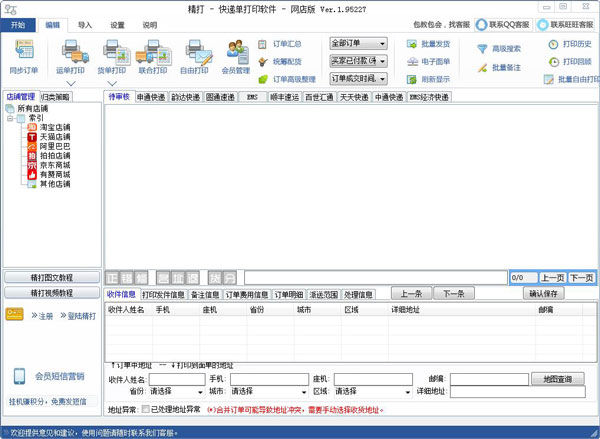
Task: Click 批量发货 batch shipping
Action: pyautogui.click(x=428, y=44)
